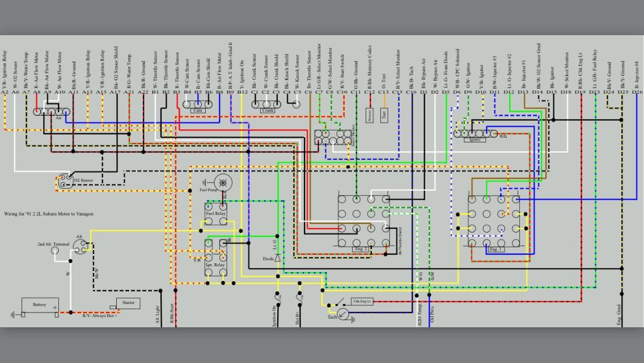Click the Hot B+ fuse symbol
Screen dimensions: 644x363
(x=299, y=297)
